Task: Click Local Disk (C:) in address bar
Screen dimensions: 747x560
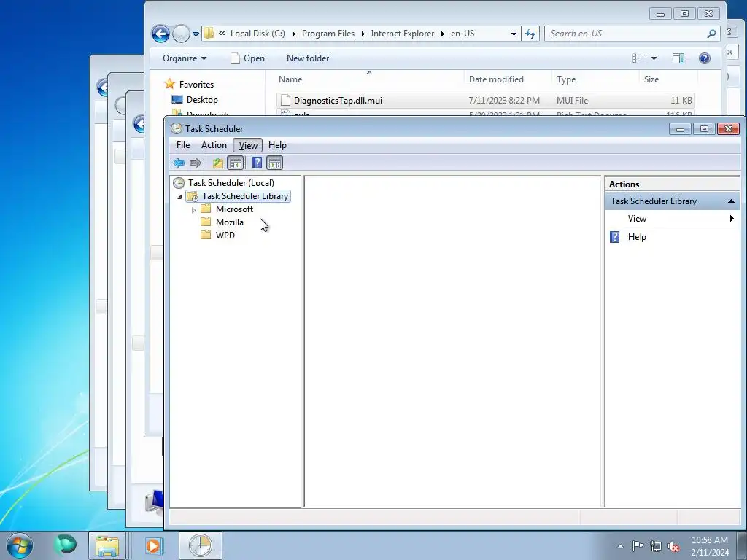Action: (x=258, y=34)
